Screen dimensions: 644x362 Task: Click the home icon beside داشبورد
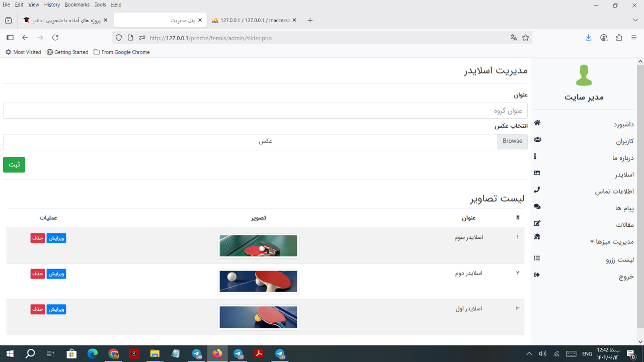537,123
